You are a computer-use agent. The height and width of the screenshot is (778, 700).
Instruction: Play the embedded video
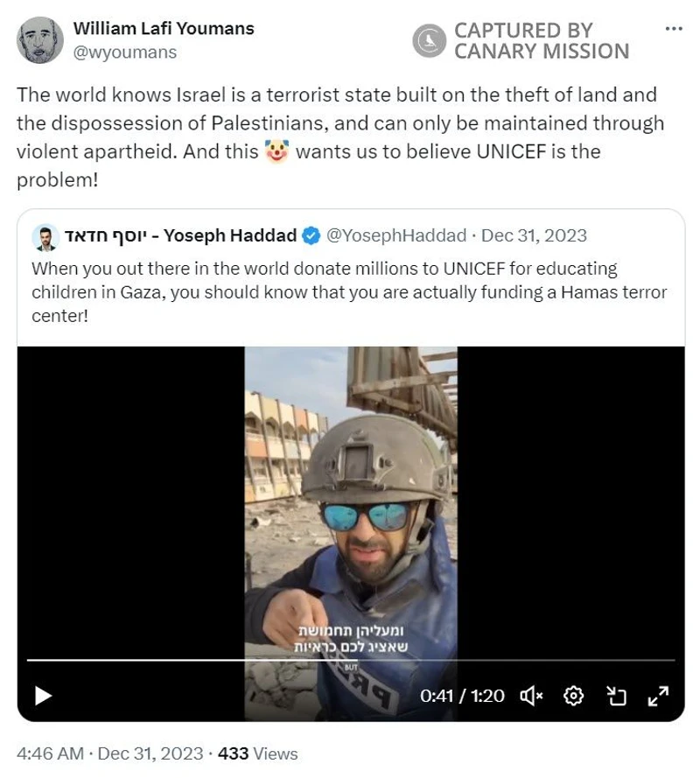pos(43,696)
